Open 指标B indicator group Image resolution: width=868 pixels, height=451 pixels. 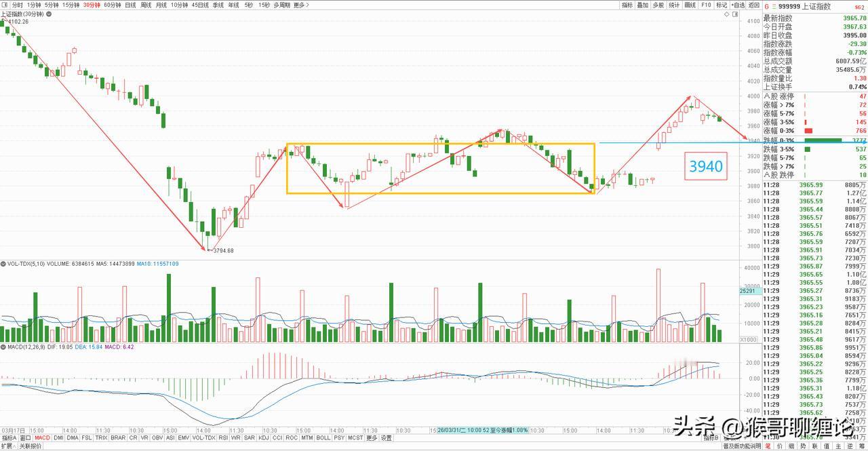pyautogui.click(x=711, y=438)
